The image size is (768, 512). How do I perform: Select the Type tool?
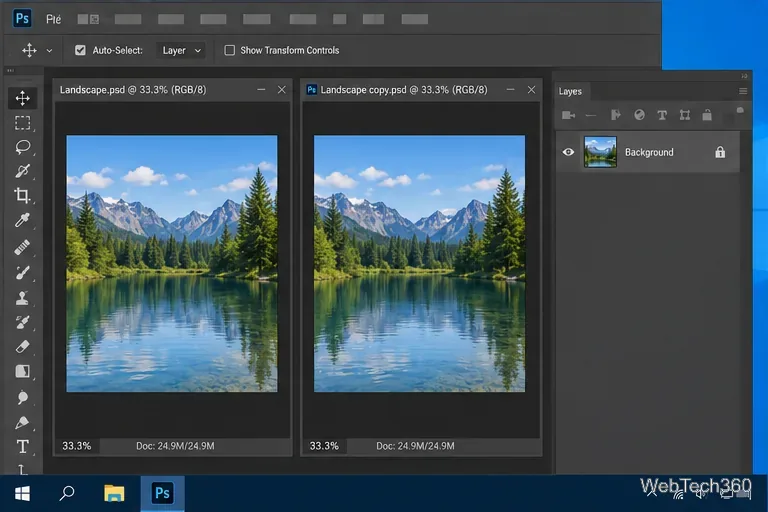[23, 446]
